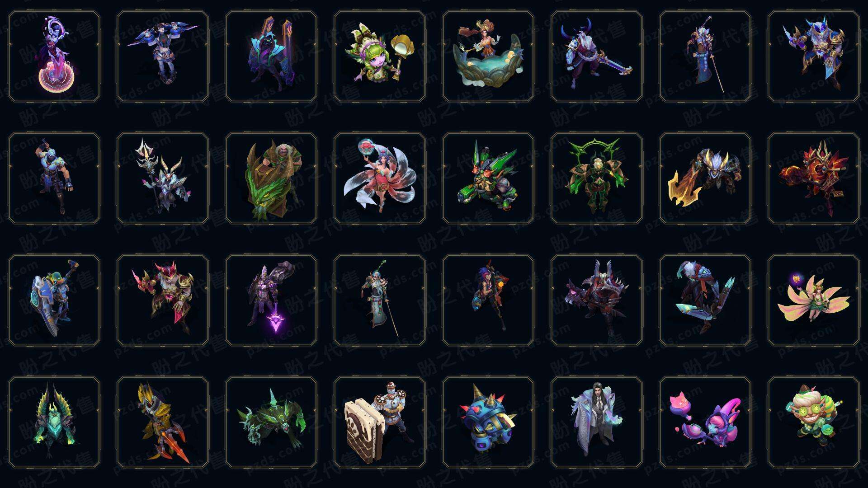
Task: Click the green shadow wolf beast skin
Action: 271,422
